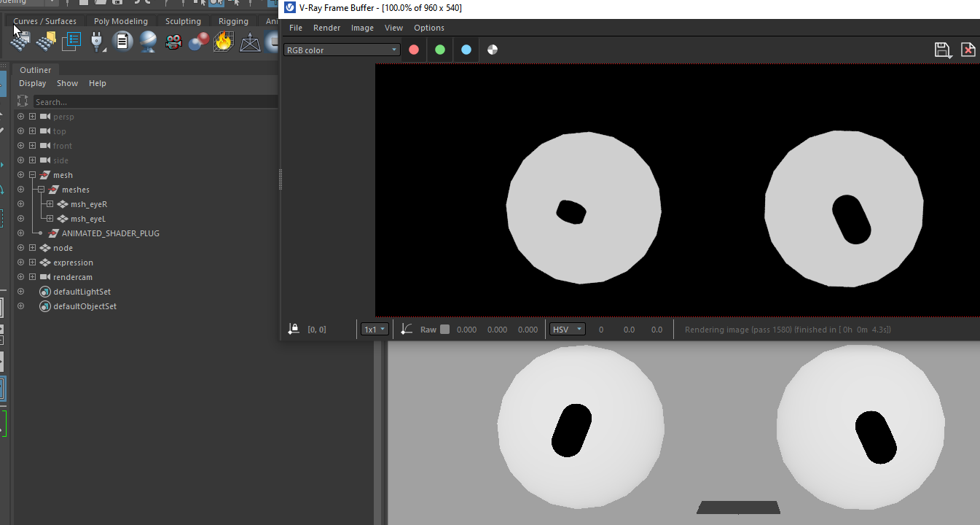
Task: Click the ANIMATED_SHADER_PLUG node icon
Action: pos(54,233)
